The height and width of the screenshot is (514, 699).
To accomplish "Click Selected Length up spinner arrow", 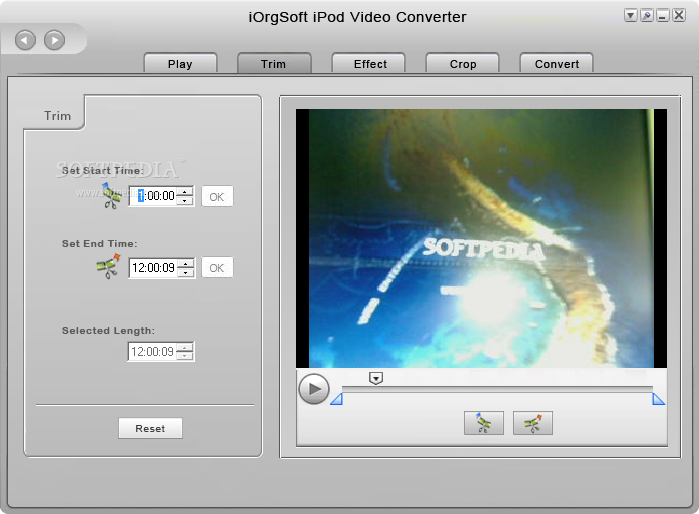I will pyautogui.click(x=185, y=347).
